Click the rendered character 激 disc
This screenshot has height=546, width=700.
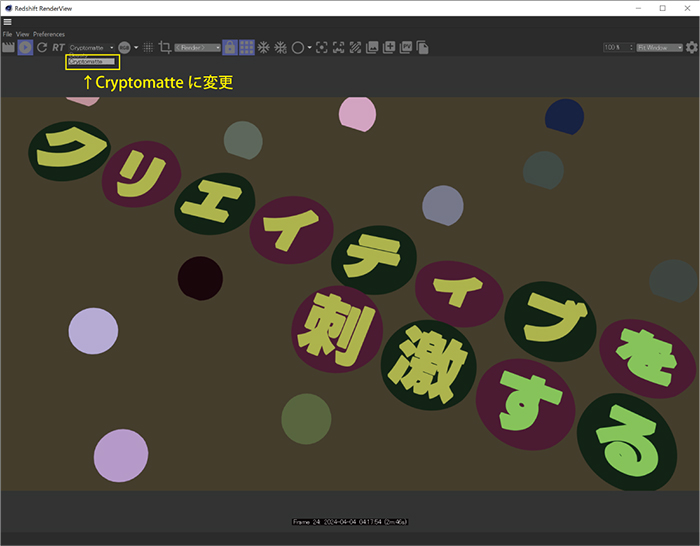click(429, 365)
